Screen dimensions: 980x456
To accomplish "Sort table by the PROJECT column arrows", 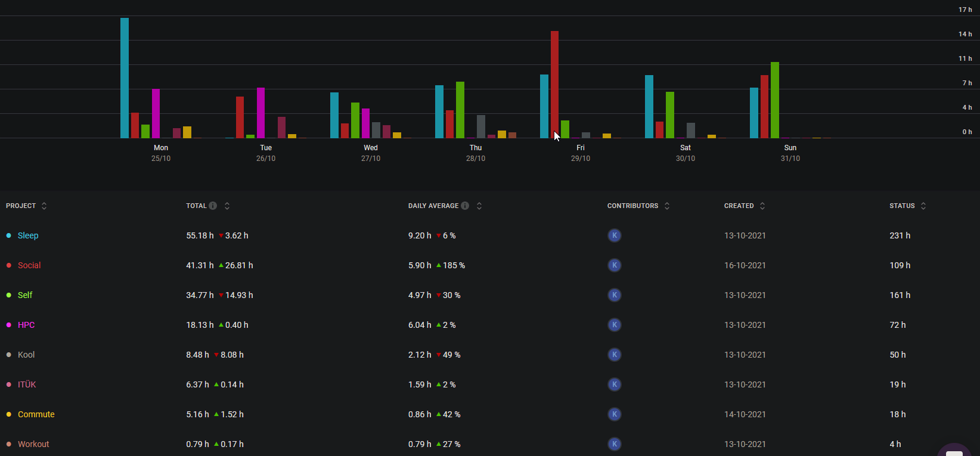I will coord(44,206).
